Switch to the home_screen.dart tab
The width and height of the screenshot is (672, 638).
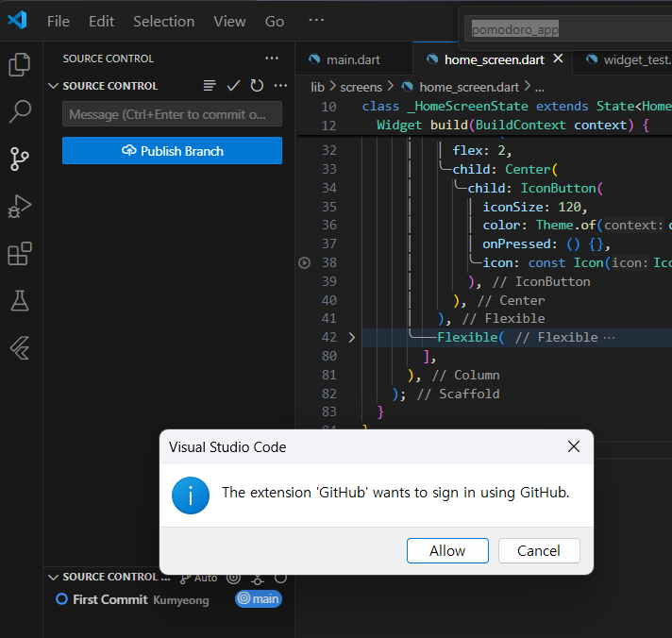[495, 59]
